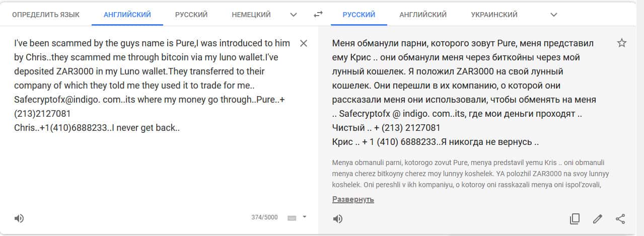Select the Определить язык source tab
The width and height of the screenshot is (644, 236).
(46, 15)
